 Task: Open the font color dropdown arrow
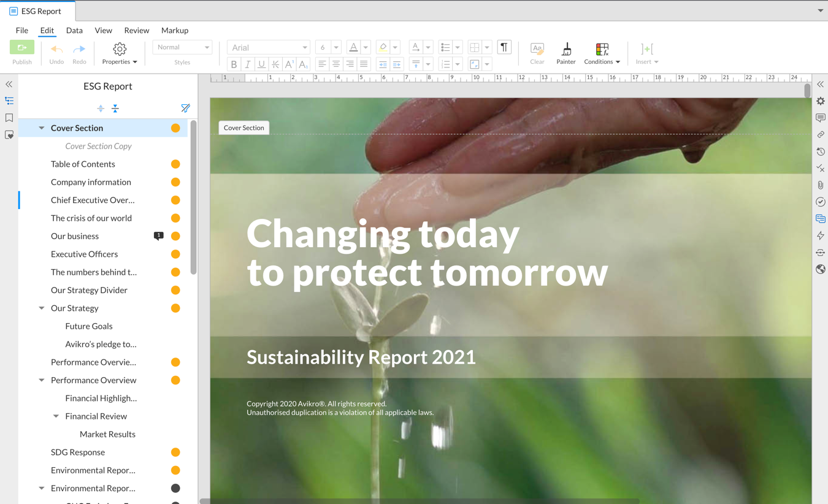click(366, 47)
